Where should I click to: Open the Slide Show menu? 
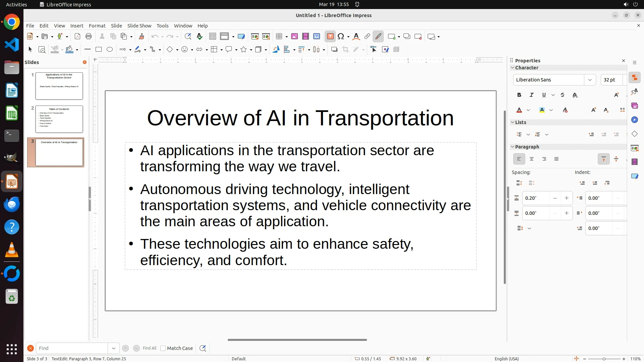click(x=139, y=26)
